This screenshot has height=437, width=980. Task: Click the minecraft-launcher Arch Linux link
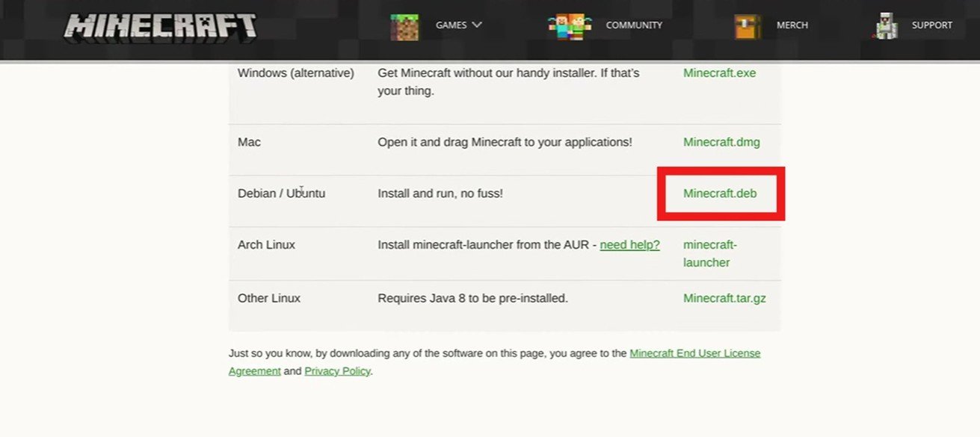click(710, 253)
